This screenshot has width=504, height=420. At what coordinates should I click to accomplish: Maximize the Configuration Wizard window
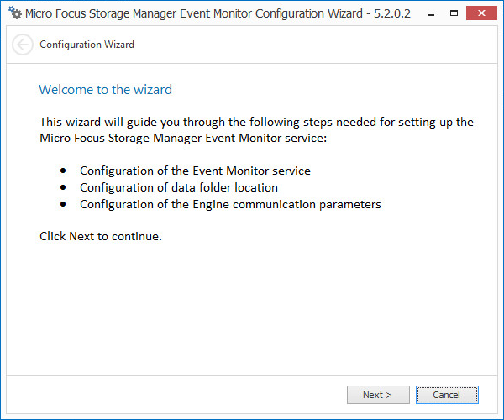(x=454, y=14)
